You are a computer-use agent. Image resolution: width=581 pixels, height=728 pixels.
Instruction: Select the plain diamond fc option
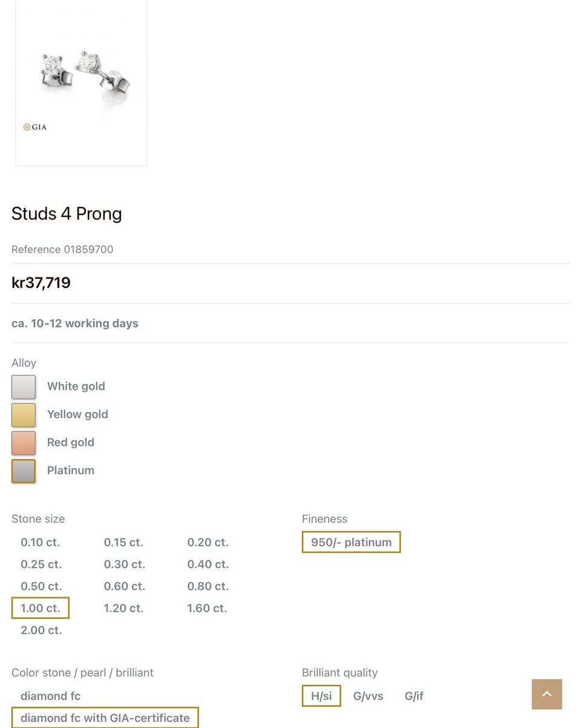50,696
